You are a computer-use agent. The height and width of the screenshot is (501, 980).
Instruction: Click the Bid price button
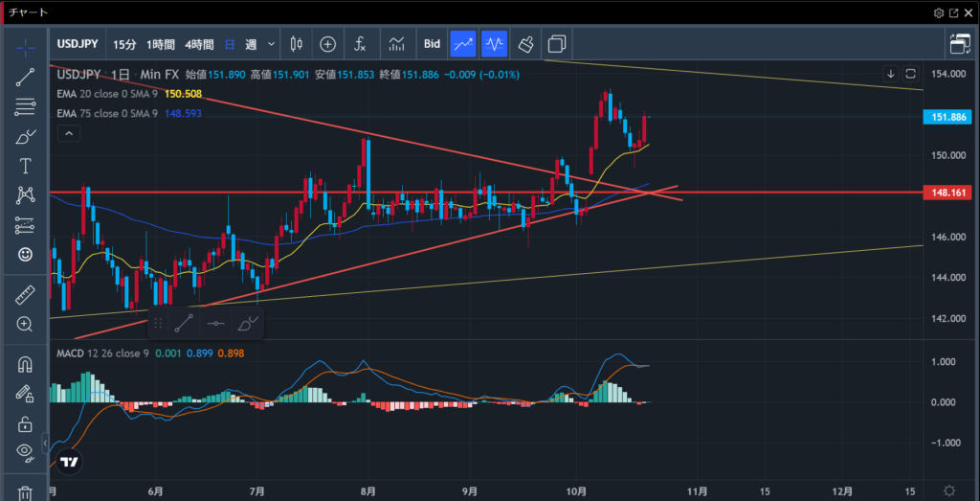[x=432, y=44]
